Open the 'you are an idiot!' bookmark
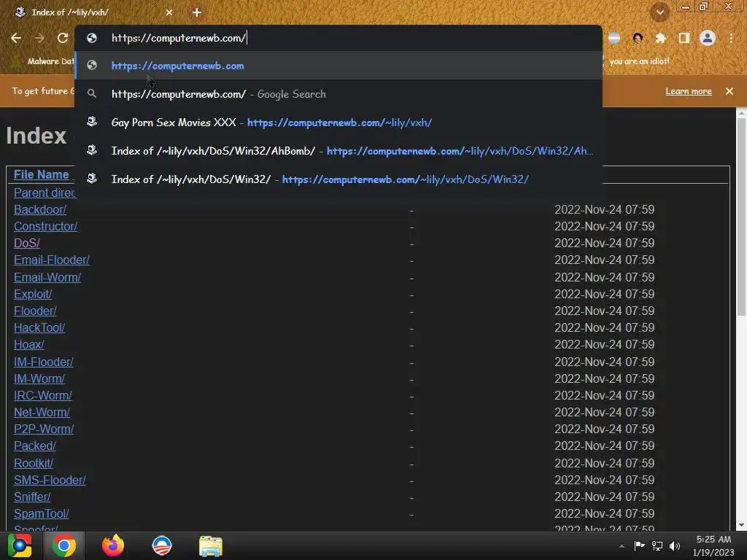The width and height of the screenshot is (747, 560). click(639, 61)
